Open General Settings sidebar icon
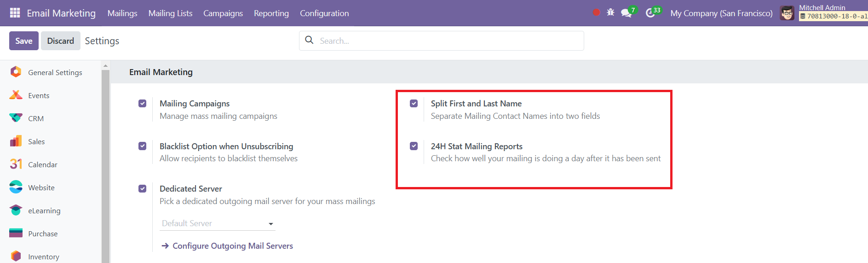Image resolution: width=868 pixels, height=263 pixels. click(x=16, y=72)
